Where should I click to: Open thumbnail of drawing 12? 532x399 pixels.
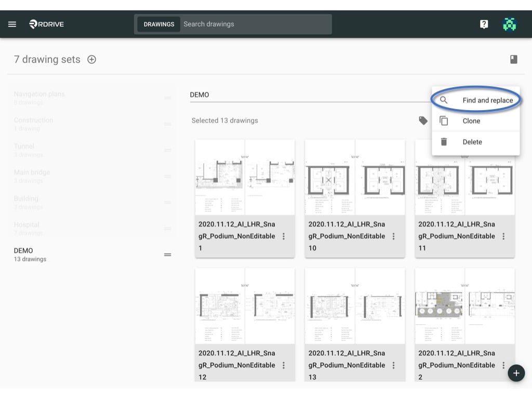(245, 306)
